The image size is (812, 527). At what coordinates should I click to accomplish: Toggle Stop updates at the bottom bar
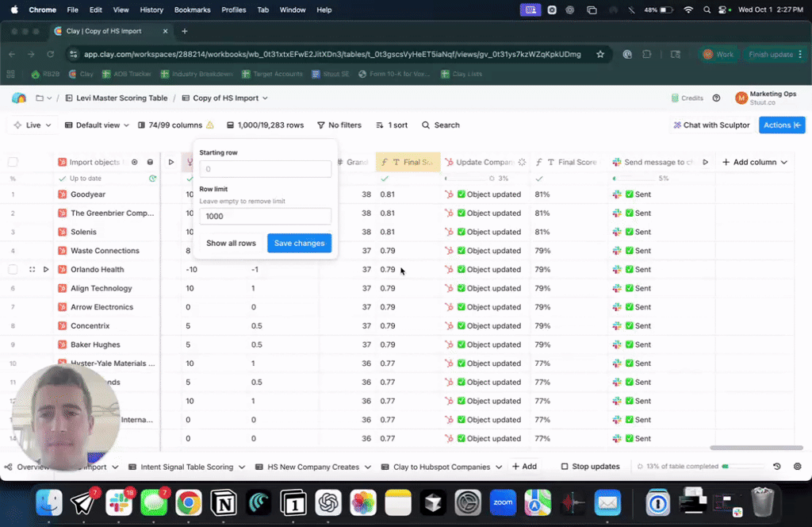point(590,467)
